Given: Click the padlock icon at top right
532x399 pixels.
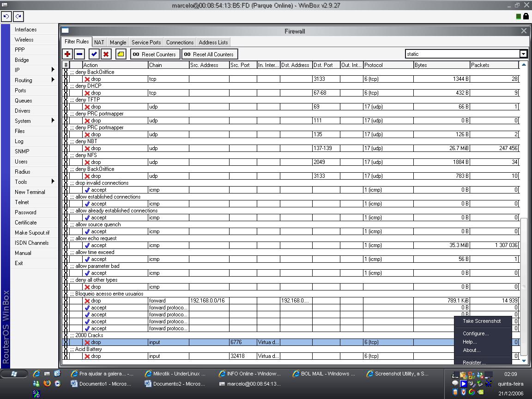Looking at the screenshot, I should click(x=526, y=16).
